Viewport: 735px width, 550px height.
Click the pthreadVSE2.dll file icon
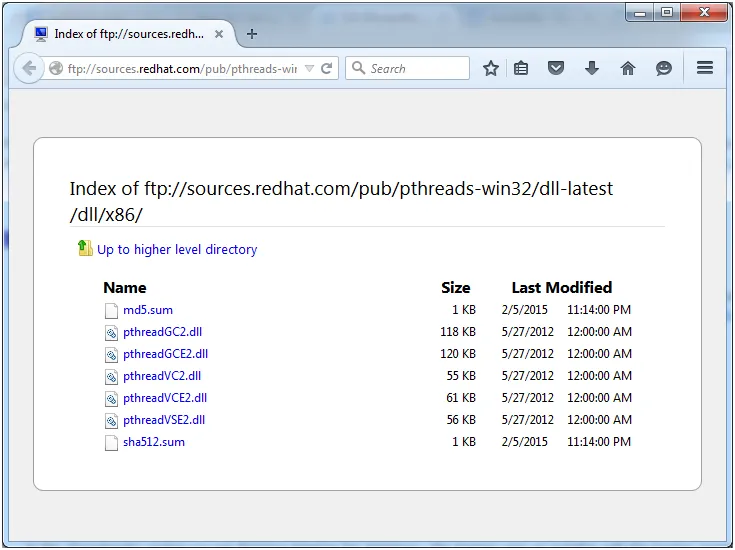click(x=111, y=421)
